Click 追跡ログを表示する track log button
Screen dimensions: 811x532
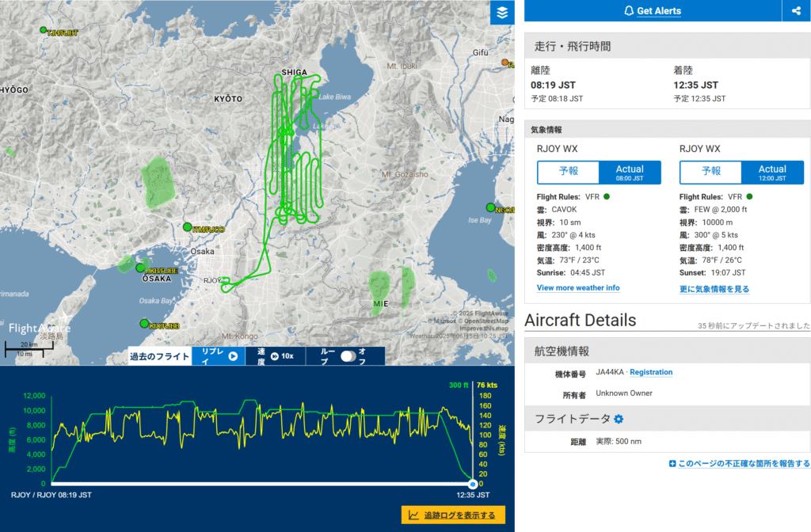453,515
